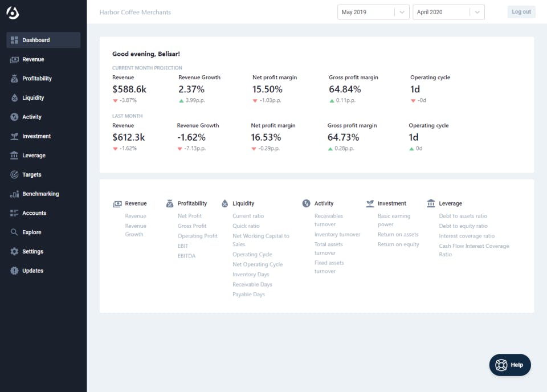This screenshot has height=392, width=547.
Task: Open the Receivables turnover link
Action: 329,220
